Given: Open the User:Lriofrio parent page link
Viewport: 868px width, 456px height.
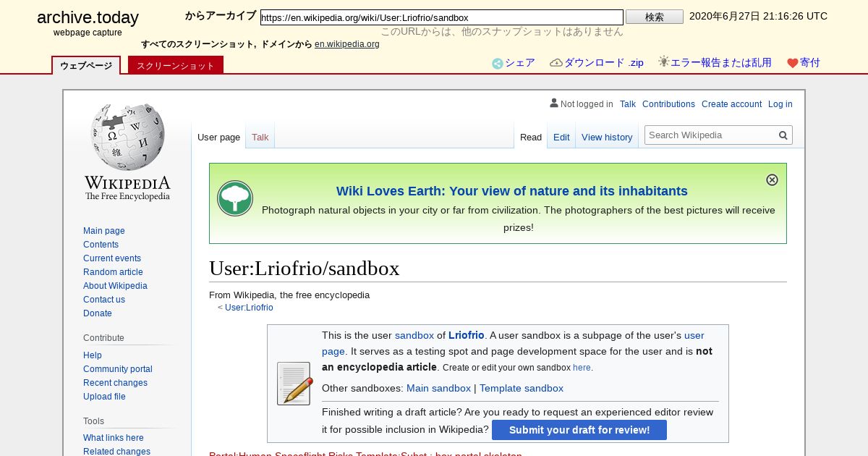Looking at the screenshot, I should tap(249, 308).
